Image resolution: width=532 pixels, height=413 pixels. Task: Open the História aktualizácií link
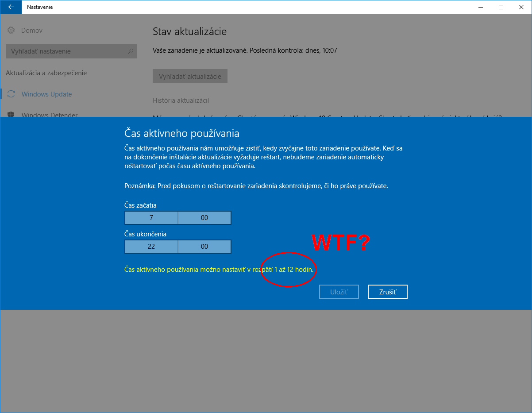point(181,100)
